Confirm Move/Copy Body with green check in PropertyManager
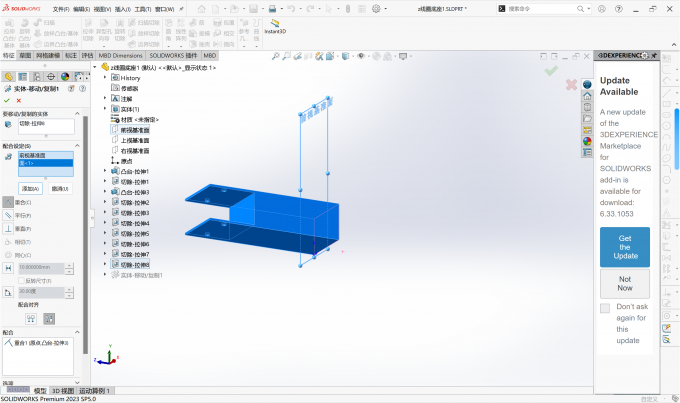The height and width of the screenshot is (403, 680). (7, 100)
